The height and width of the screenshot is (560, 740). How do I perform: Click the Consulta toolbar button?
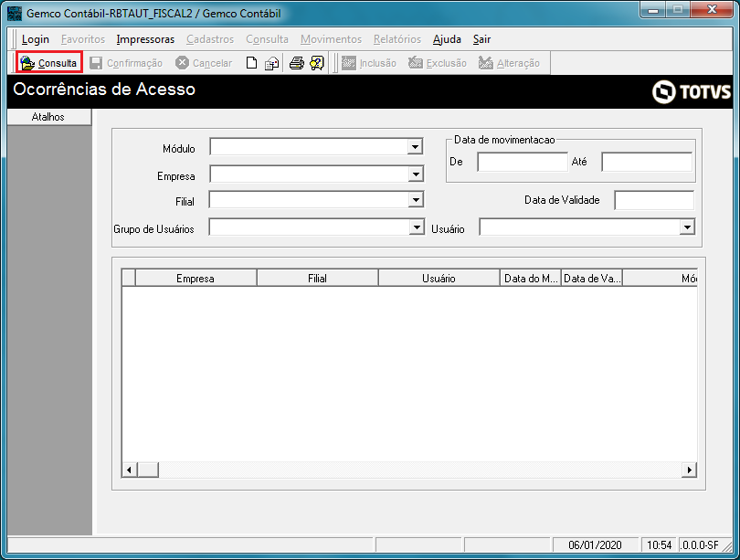coord(49,63)
